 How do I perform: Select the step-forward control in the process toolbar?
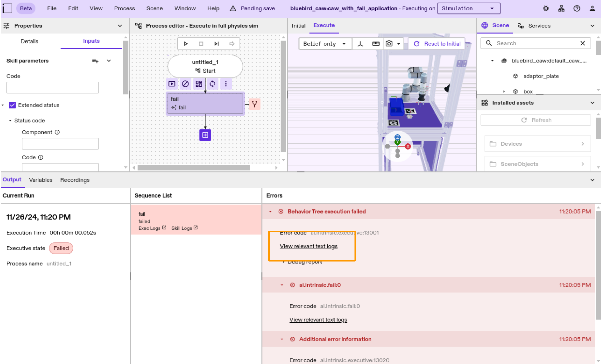216,44
